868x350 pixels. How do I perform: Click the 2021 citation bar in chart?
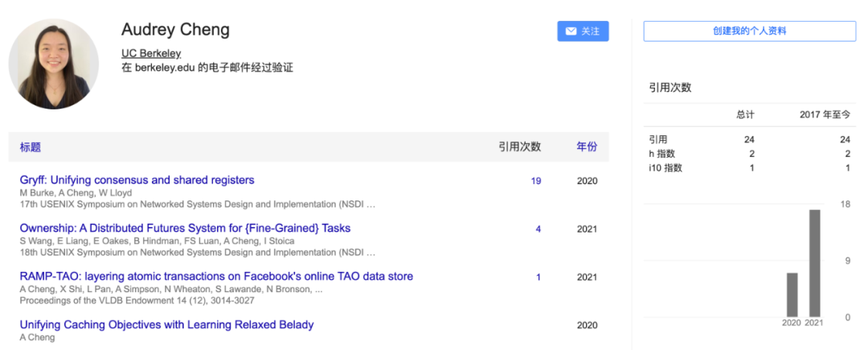click(x=815, y=262)
